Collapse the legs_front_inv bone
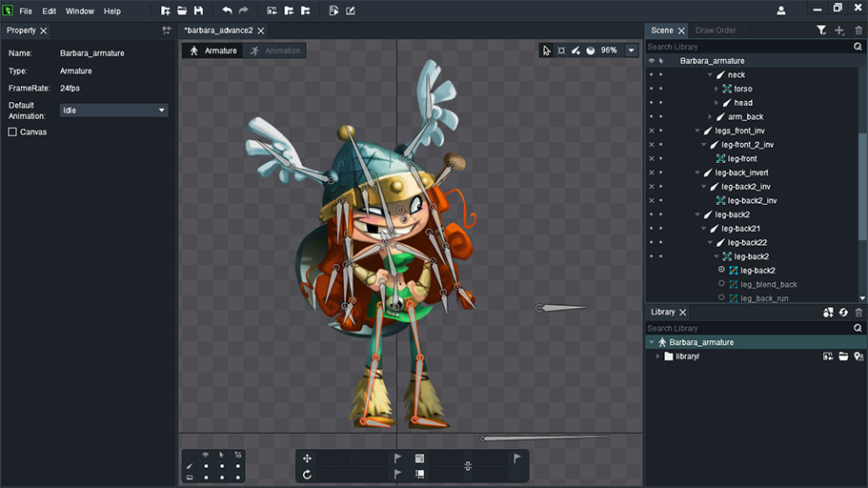 [697, 131]
